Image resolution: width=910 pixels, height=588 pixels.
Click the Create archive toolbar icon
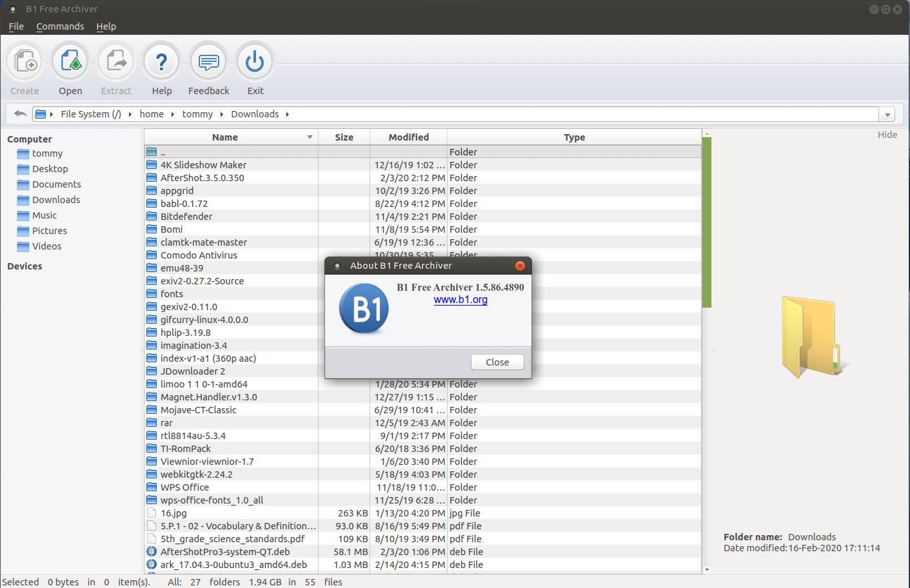[x=25, y=62]
